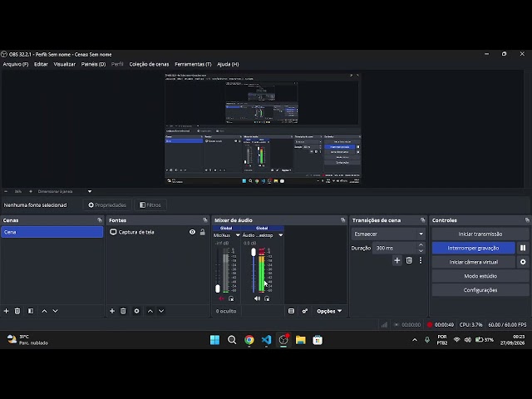Viewport: 532px width, 399px height.
Task: Start virtual camera with Iniciar câmera virtual
Action: tap(473, 262)
